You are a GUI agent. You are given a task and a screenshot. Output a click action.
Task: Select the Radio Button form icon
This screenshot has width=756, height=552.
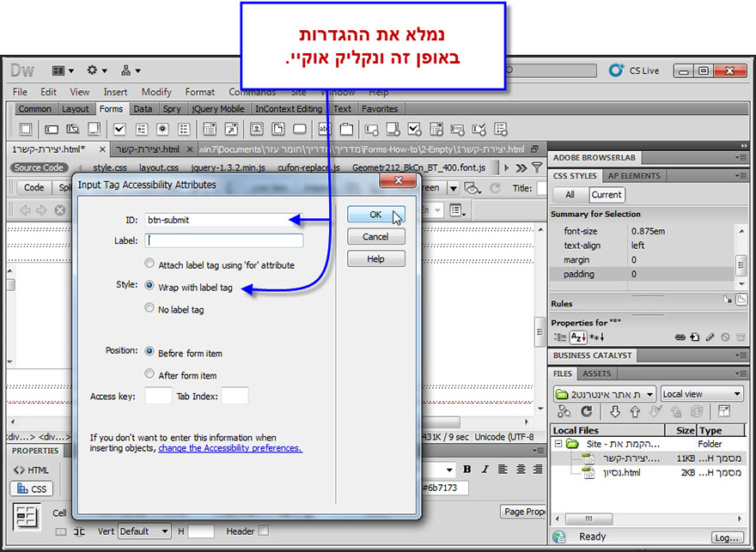(162, 130)
